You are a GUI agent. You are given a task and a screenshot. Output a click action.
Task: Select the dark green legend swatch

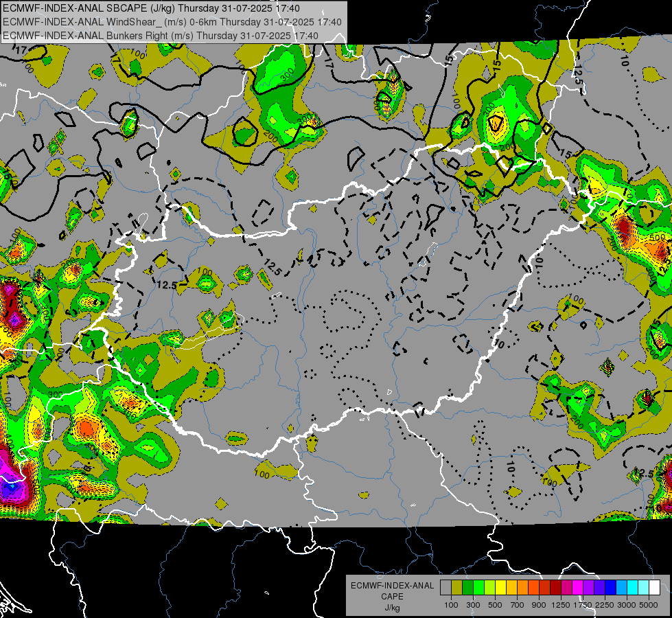pyautogui.click(x=467, y=588)
